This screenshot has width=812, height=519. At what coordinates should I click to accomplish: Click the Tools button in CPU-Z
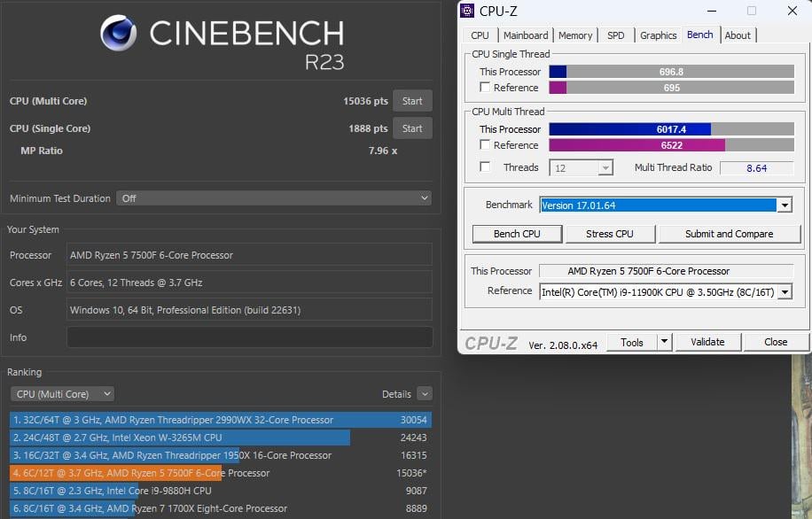632,343
